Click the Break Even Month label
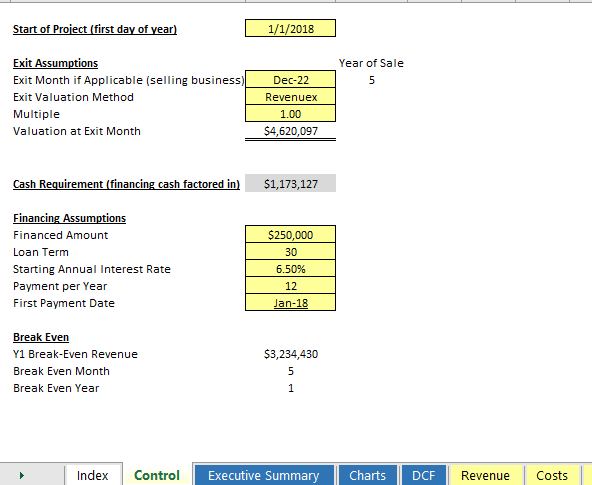 (x=61, y=371)
